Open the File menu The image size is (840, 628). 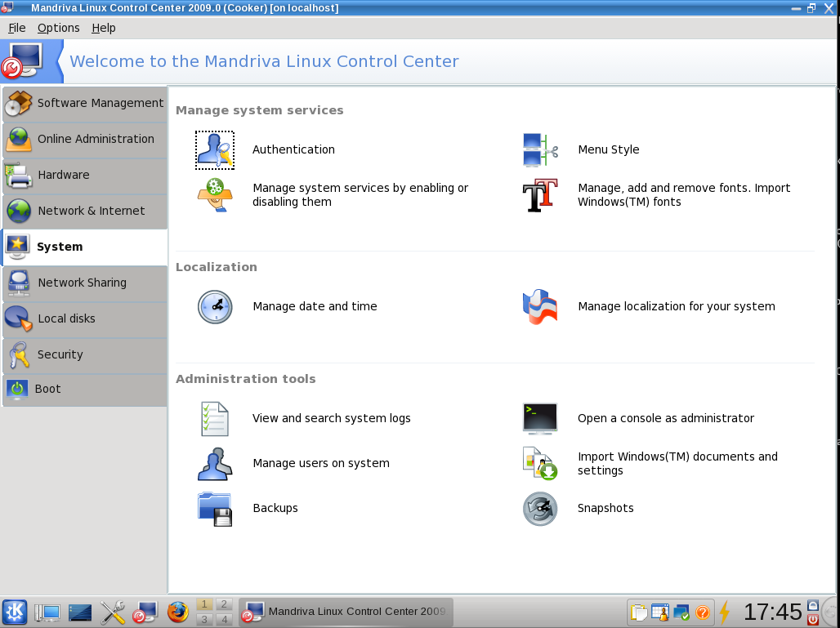pyautogui.click(x=17, y=28)
